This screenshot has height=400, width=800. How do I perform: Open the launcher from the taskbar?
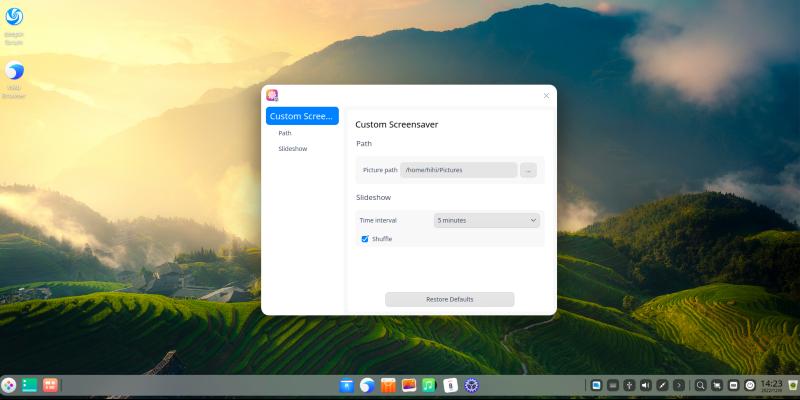point(9,385)
